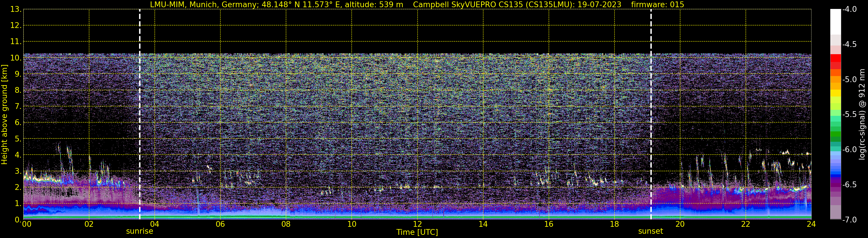Screen dimensions: 868x238
Task: Click the log(rc-signal) @ 912 nm colorbar label
Action: tap(862, 114)
